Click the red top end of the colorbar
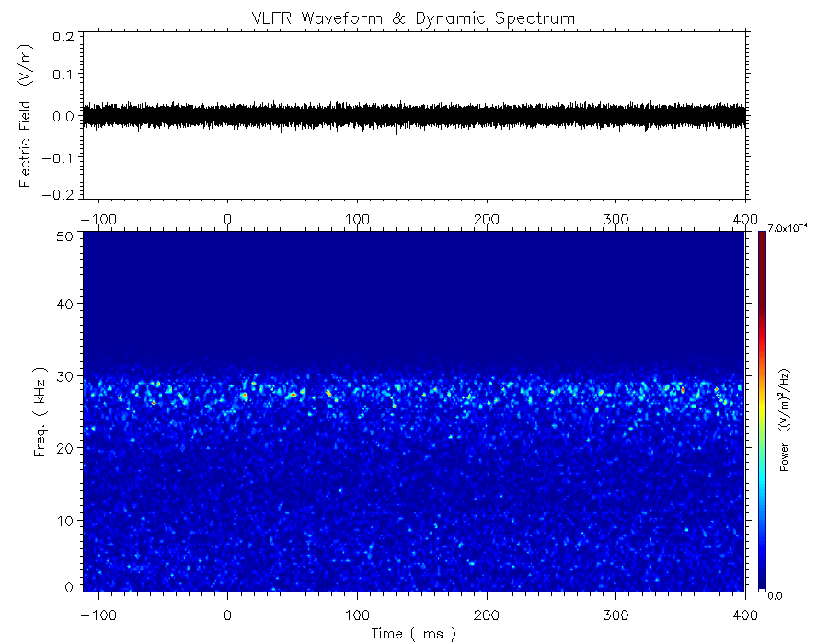This screenshot has width=828, height=644. (761, 236)
